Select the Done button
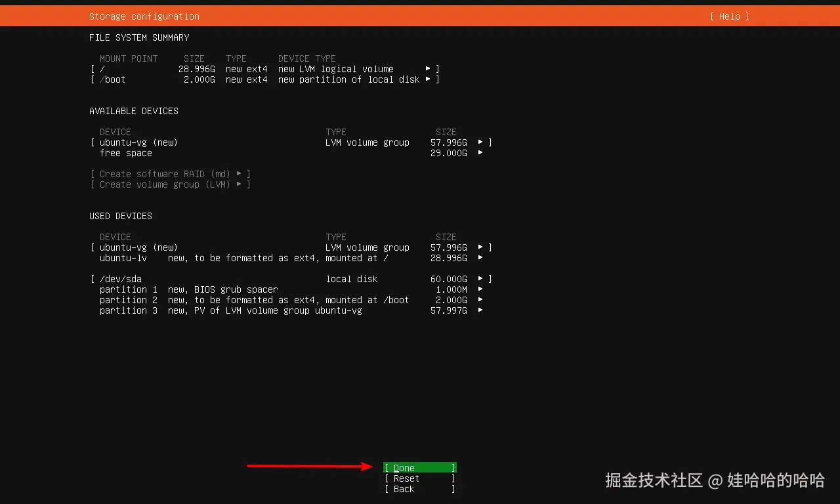840x504 pixels. pyautogui.click(x=420, y=468)
